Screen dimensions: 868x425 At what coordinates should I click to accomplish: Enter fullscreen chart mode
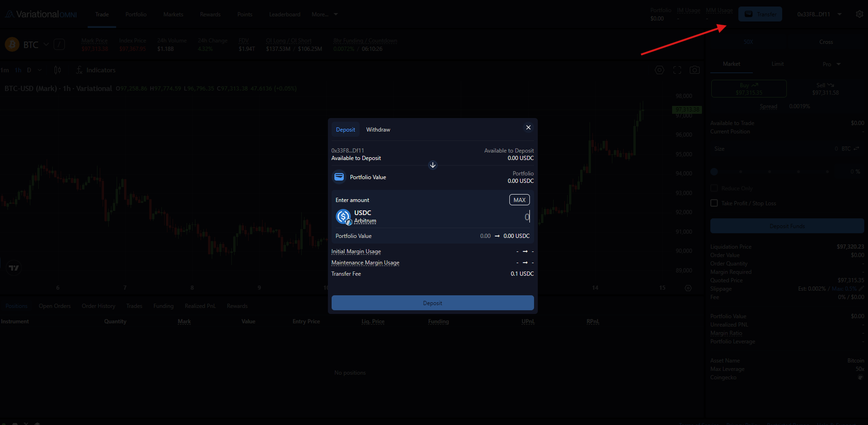pos(677,70)
